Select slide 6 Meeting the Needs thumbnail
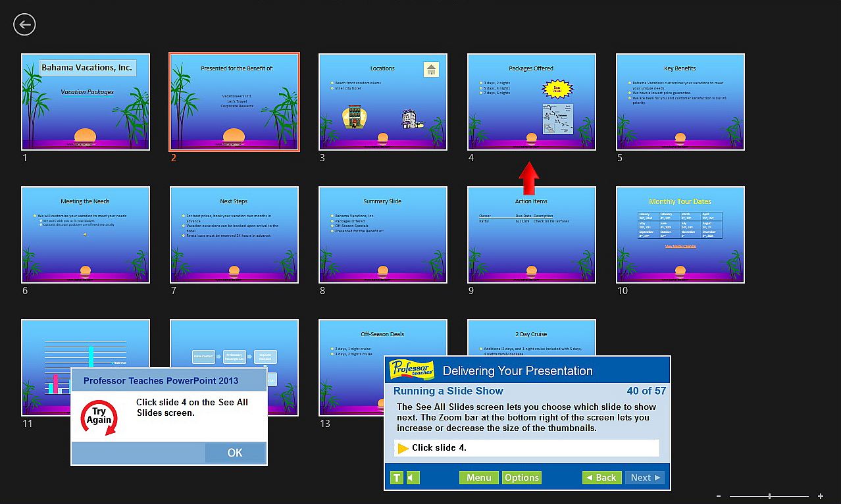The height and width of the screenshot is (504, 841). click(x=86, y=235)
